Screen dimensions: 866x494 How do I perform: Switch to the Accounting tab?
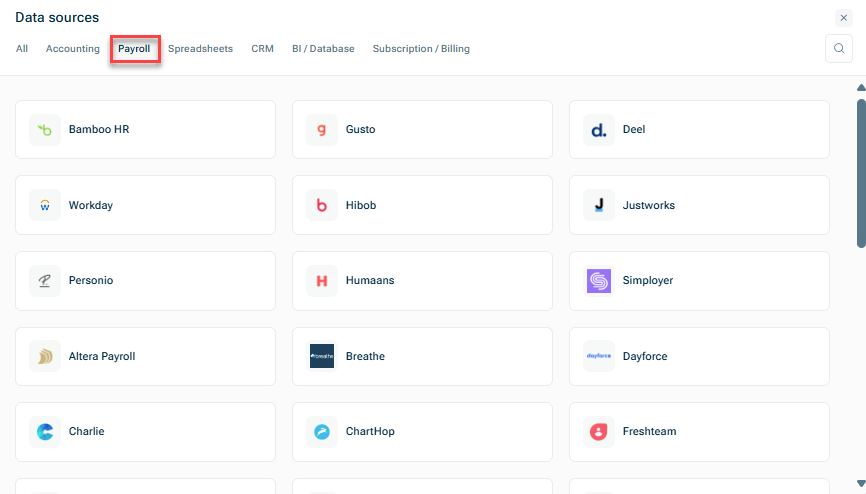[x=73, y=49]
